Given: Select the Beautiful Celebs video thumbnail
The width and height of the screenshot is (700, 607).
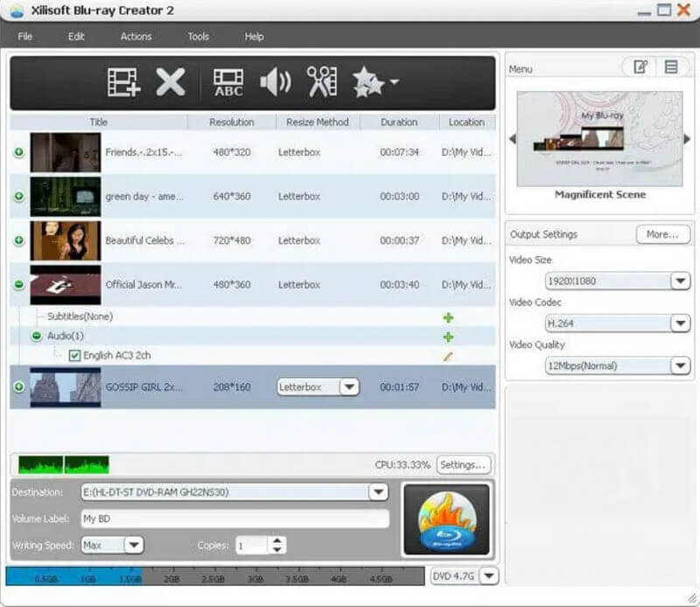Looking at the screenshot, I should (x=66, y=241).
